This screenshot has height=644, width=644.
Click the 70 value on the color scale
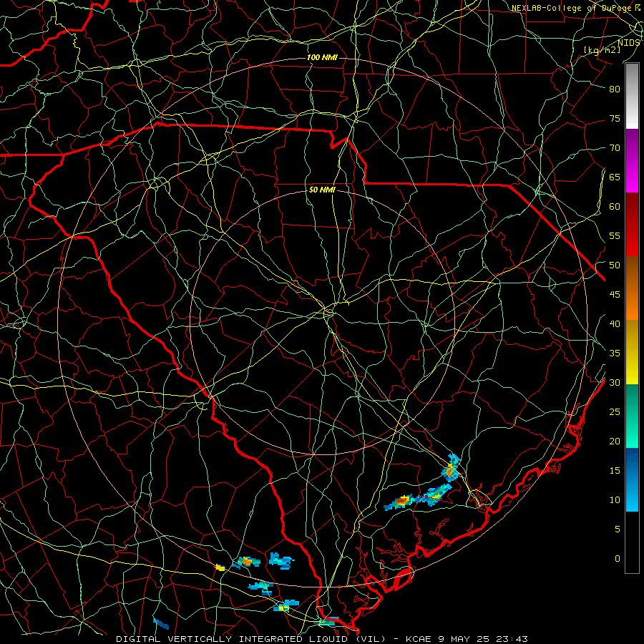[615, 148]
